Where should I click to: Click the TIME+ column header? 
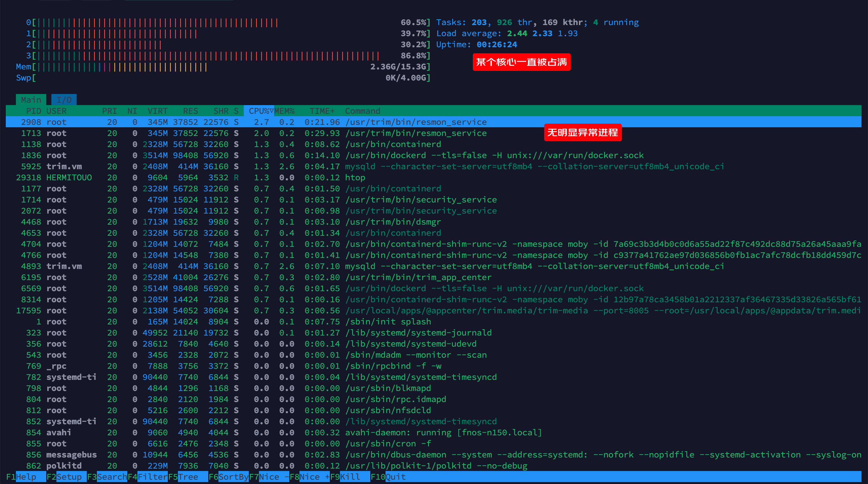pyautogui.click(x=322, y=111)
